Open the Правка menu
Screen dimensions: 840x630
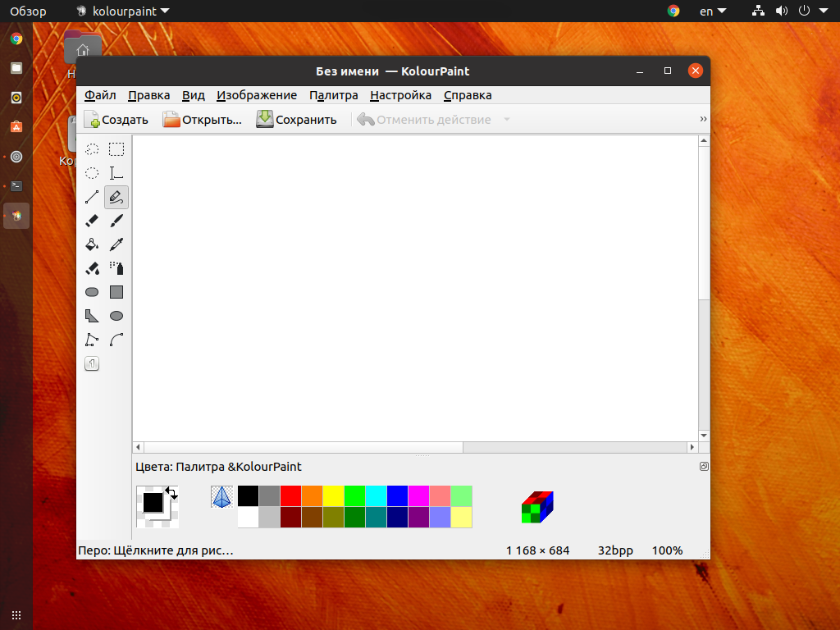[x=149, y=95]
